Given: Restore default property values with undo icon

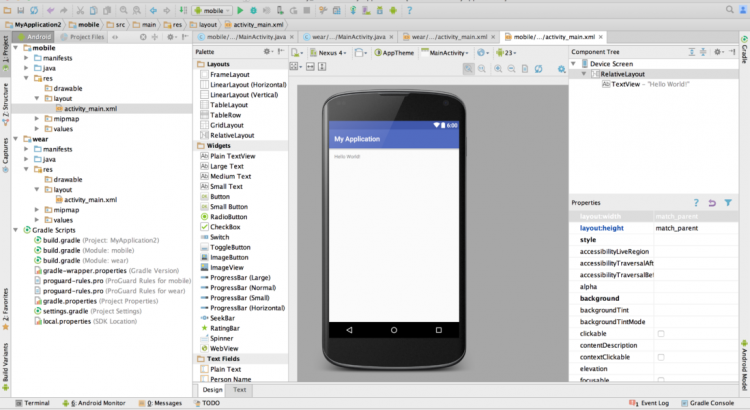Looking at the screenshot, I should (712, 203).
